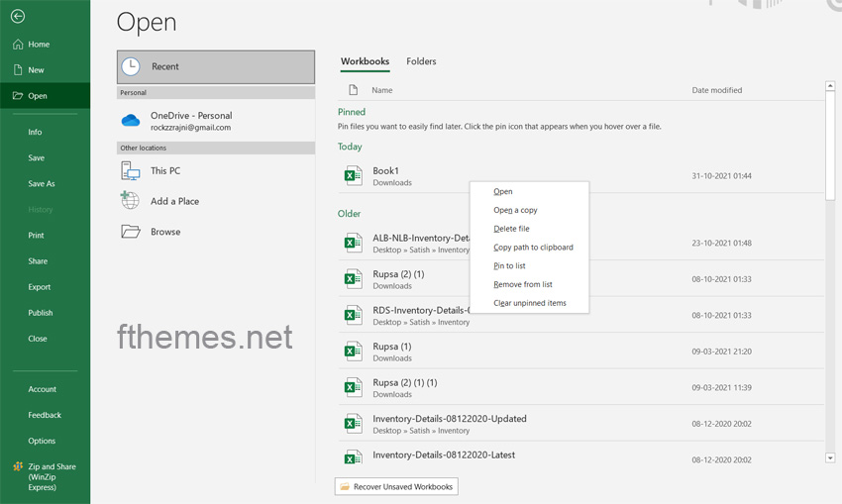Screen dimensions: 842x504
Task: Open the Info page
Action: click(x=35, y=132)
